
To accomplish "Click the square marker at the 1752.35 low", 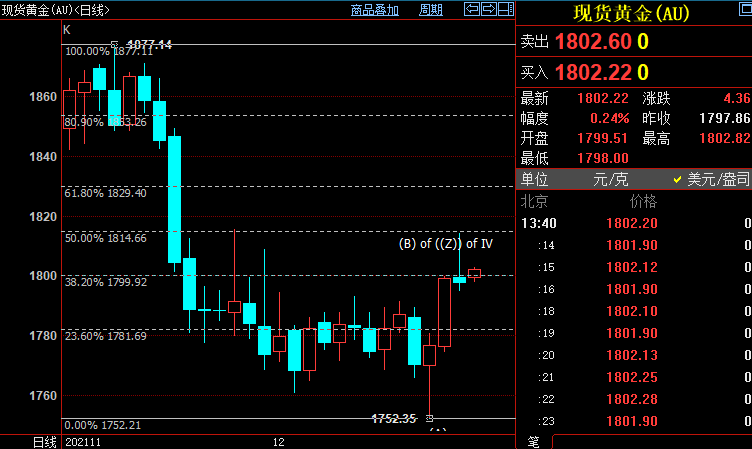I will click(x=430, y=418).
